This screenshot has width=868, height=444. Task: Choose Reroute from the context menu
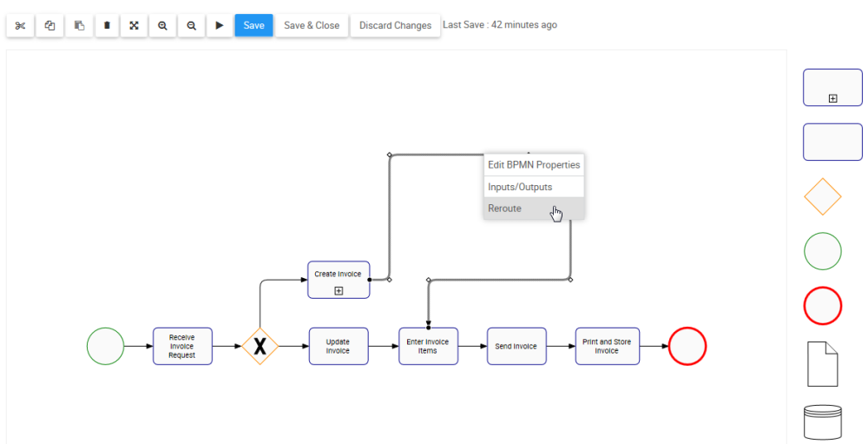pos(505,209)
